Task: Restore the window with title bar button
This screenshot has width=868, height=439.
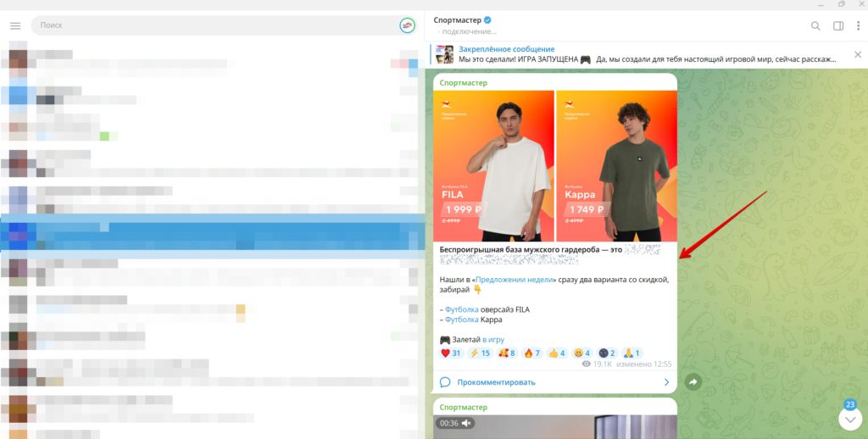Action: 842,4
